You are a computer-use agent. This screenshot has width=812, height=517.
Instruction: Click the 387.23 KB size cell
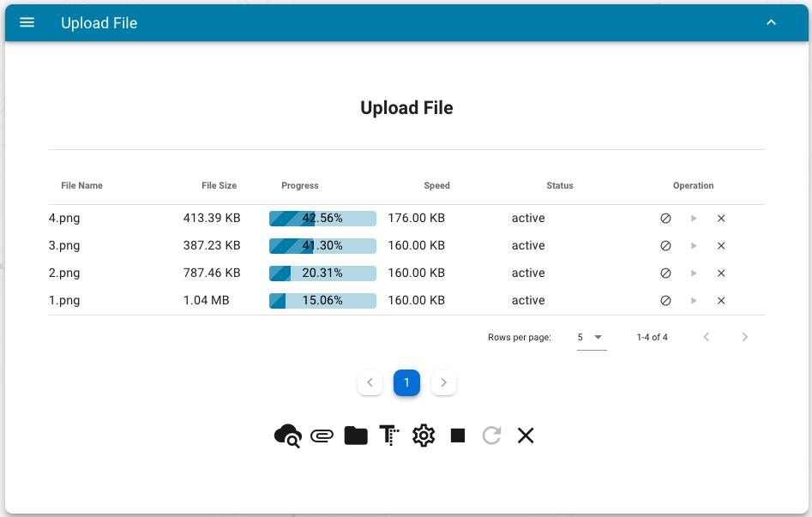[212, 245]
